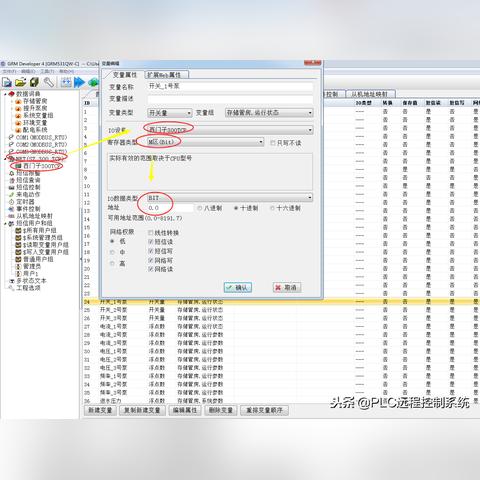The image size is (480, 480).
Task: Switch to the 扩展Web属性 tab
Action: 166,75
